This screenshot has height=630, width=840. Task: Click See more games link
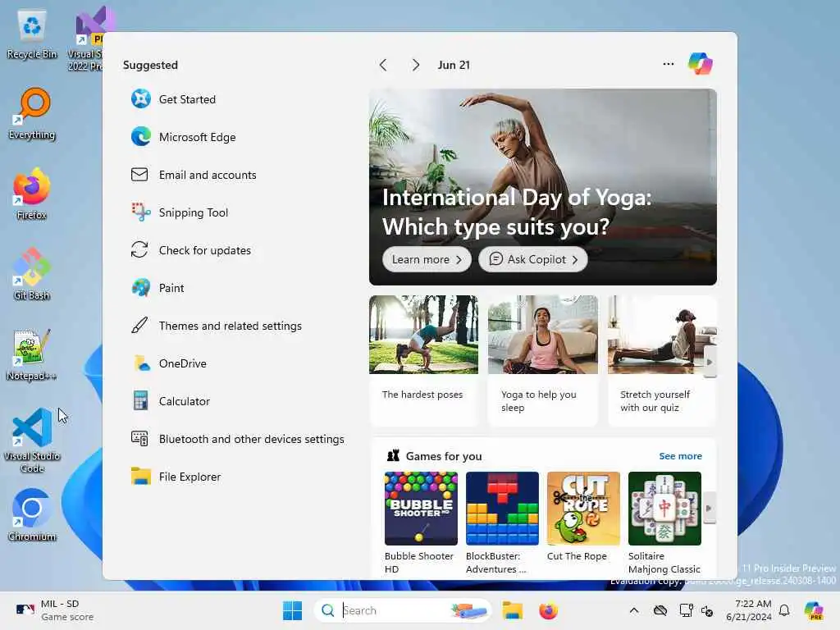(680, 456)
